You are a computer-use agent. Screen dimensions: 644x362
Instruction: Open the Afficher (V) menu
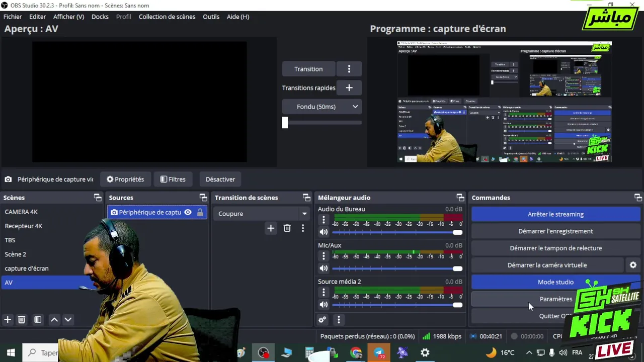[x=68, y=17]
